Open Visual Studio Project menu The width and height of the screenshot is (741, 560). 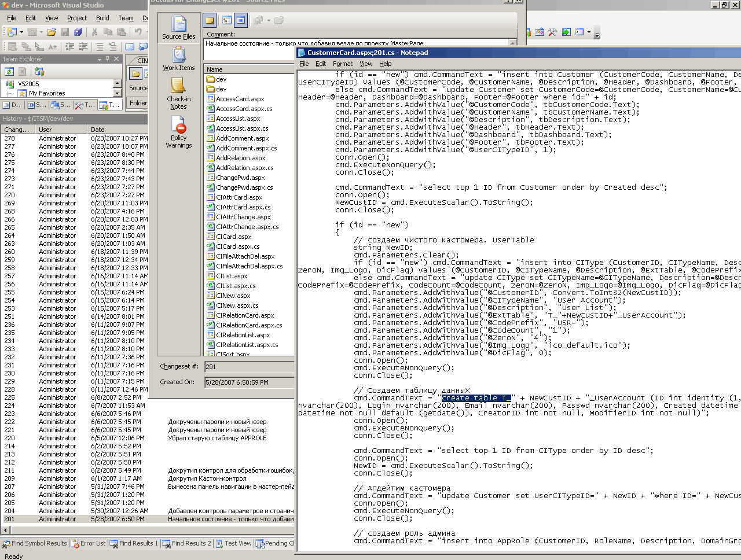[77, 18]
